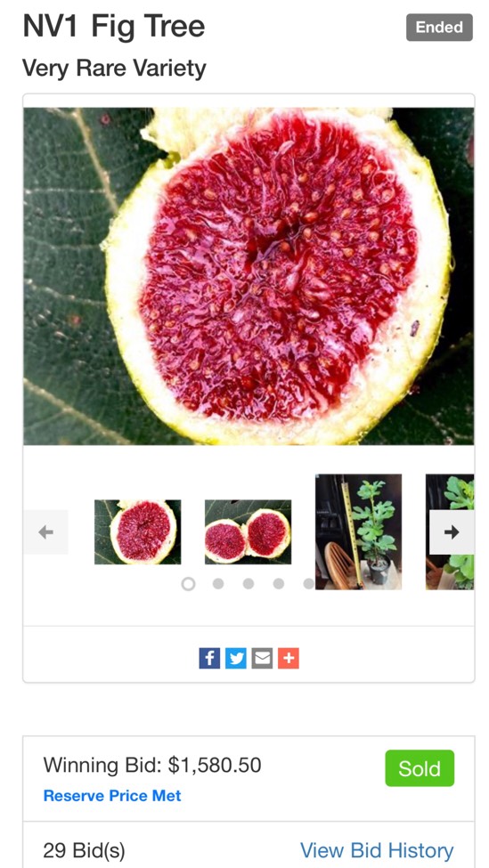Open potted fig tree with ruler thumbnail
This screenshot has width=489, height=868.
358,532
